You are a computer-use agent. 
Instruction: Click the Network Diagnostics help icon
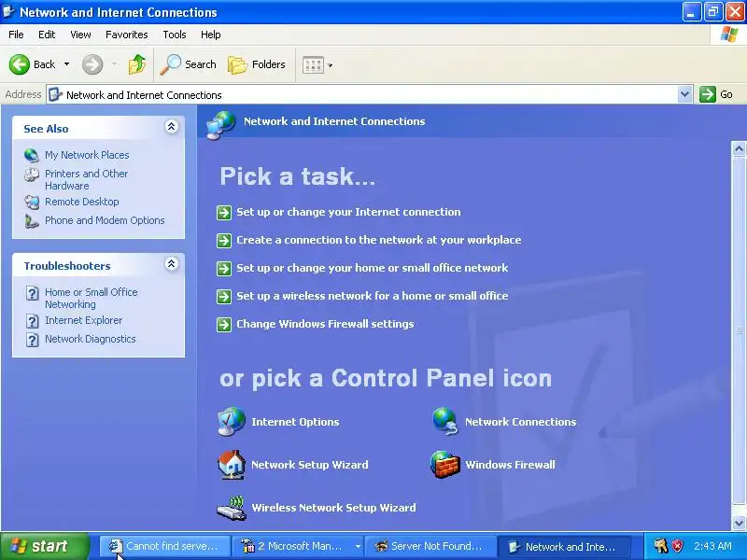[32, 340]
